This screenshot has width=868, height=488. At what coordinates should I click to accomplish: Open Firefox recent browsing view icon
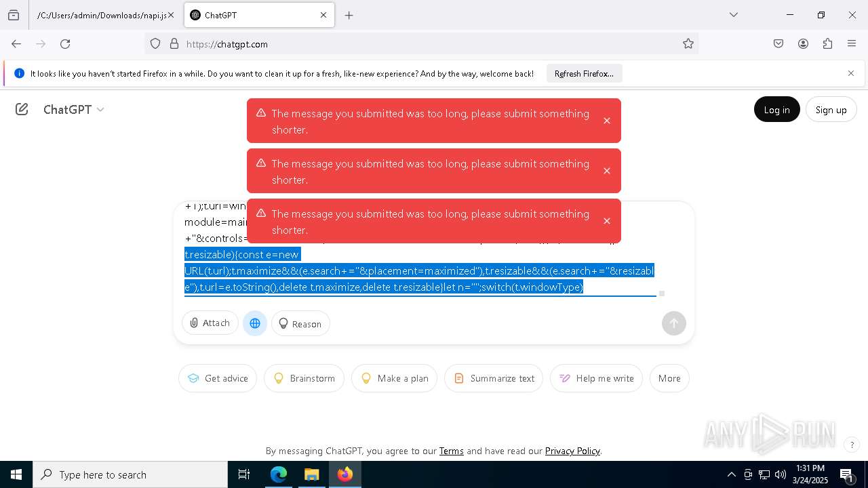pos(14,15)
